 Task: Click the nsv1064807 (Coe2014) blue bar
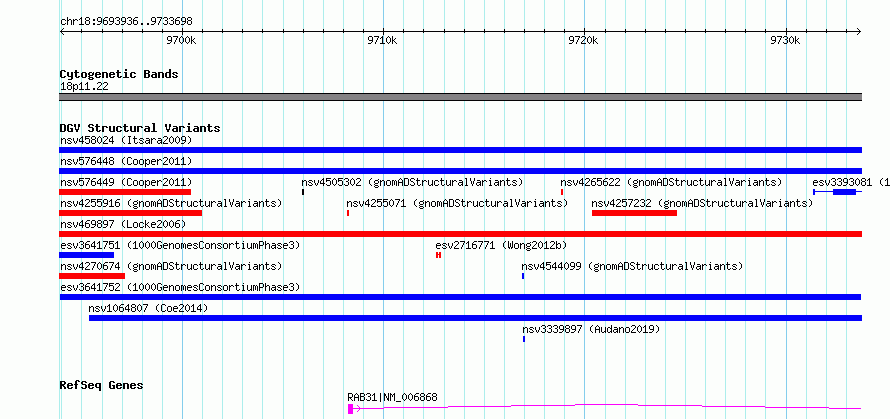coord(476,318)
